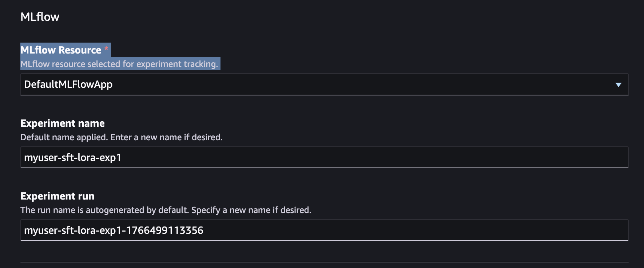Click the MLflow Resource label
The width and height of the screenshot is (644, 268).
61,50
